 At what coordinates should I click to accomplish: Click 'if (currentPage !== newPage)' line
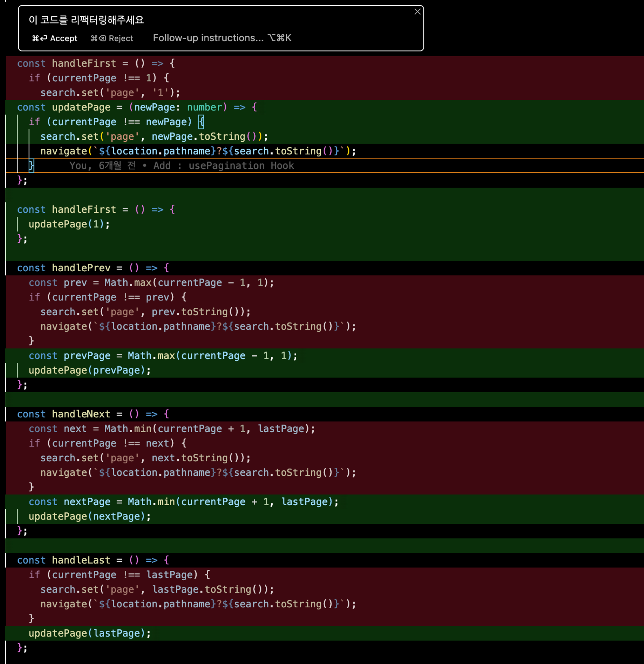point(116,122)
